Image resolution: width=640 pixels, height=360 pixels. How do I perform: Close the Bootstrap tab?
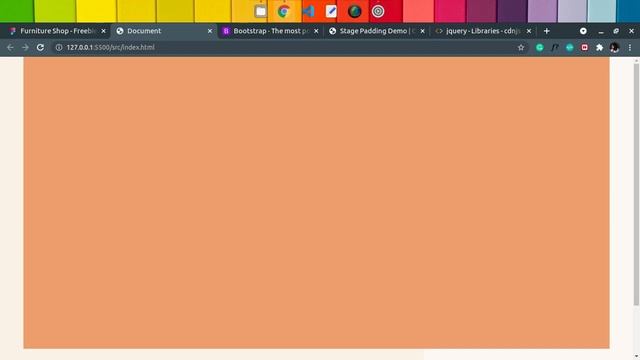coord(316,31)
